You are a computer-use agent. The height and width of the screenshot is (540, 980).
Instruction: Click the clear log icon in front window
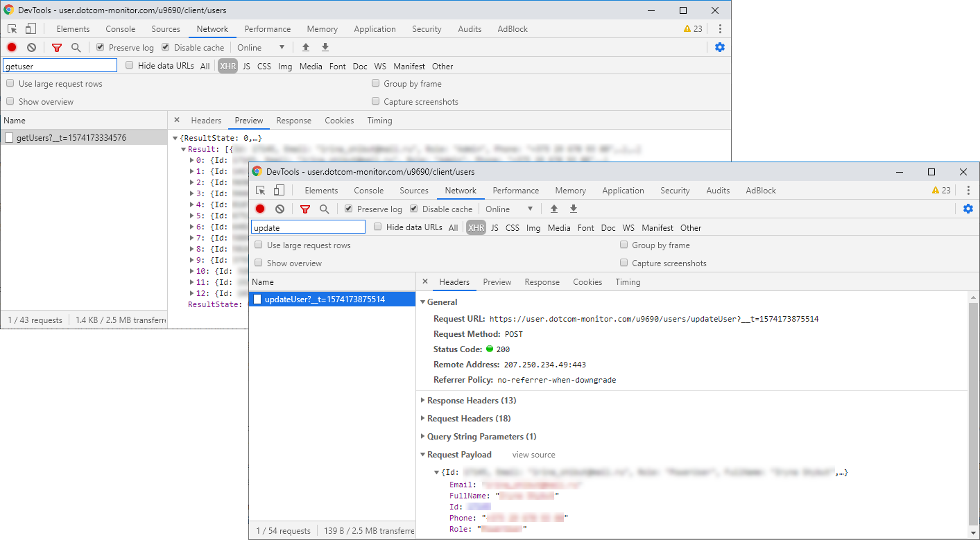tap(280, 209)
